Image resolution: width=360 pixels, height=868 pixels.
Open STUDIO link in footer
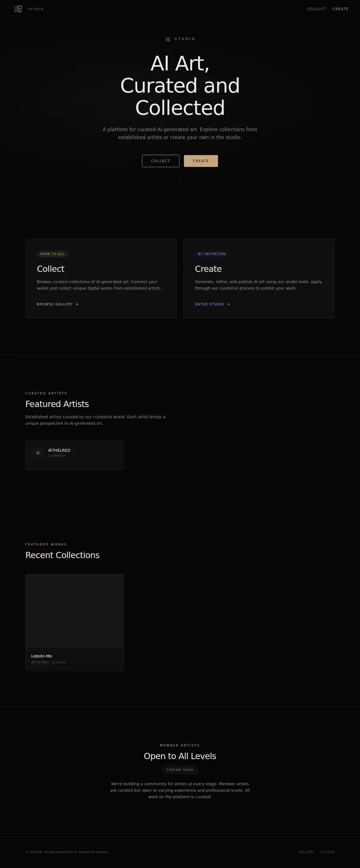tap(328, 852)
